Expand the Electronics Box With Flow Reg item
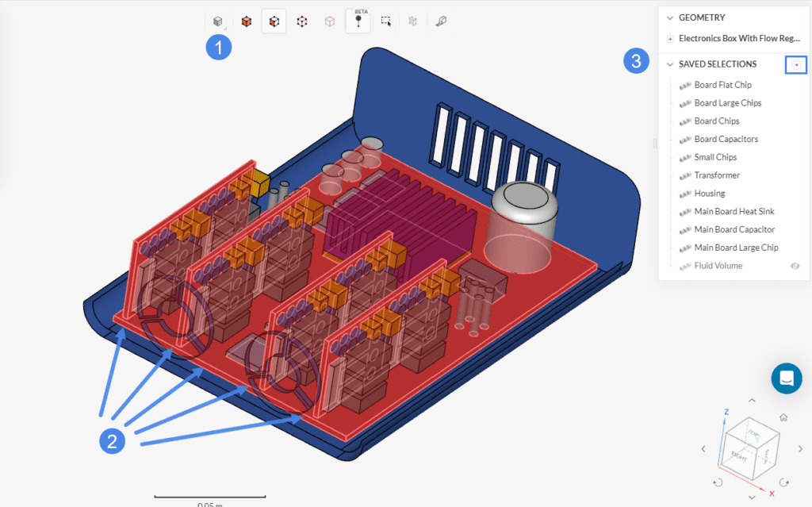 [x=670, y=37]
